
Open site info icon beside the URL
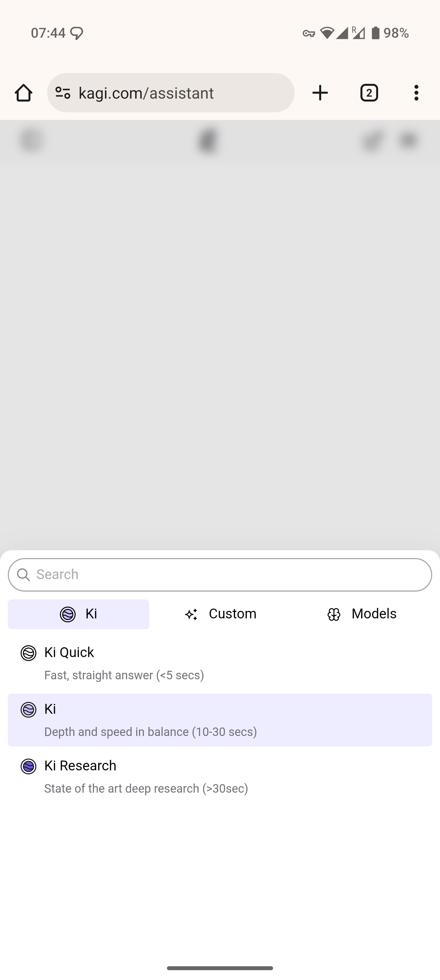coord(63,93)
